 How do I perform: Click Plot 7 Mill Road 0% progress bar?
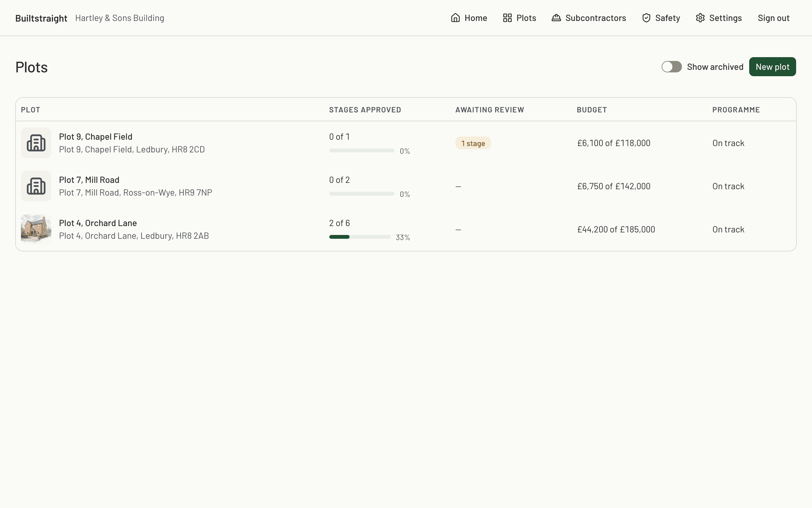click(x=362, y=194)
